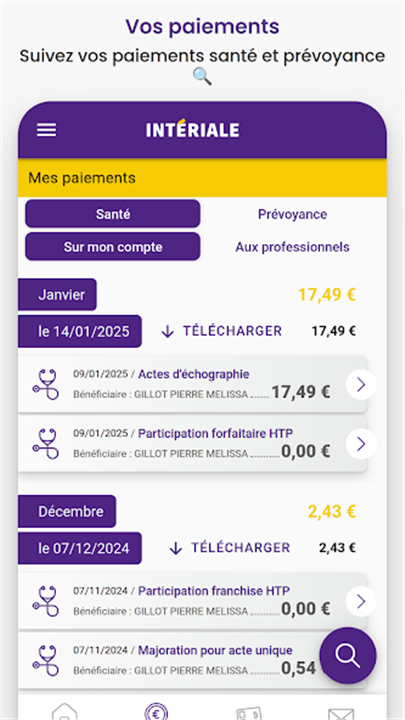Select the Aux professionnels filter
This screenshot has height=720, width=405.
[x=292, y=247]
